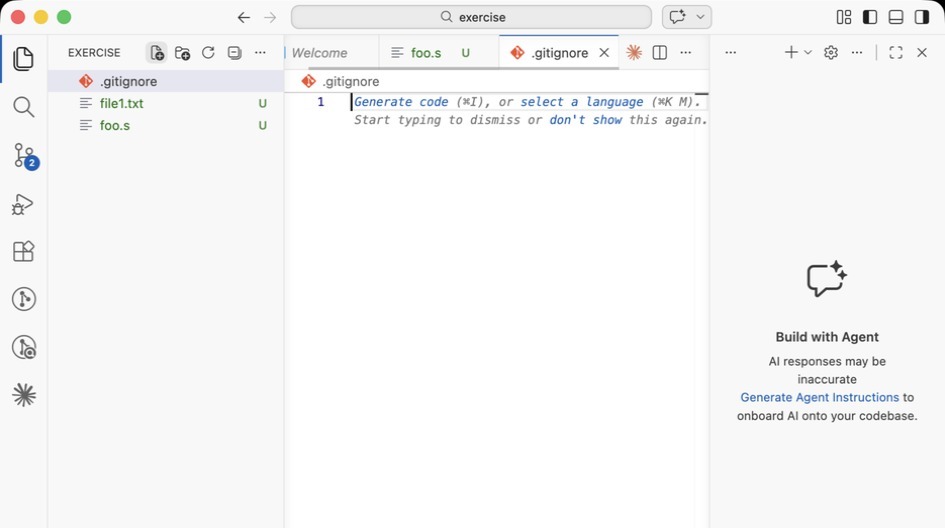Toggle the bottom panel visibility
945x528 pixels.
tap(896, 17)
